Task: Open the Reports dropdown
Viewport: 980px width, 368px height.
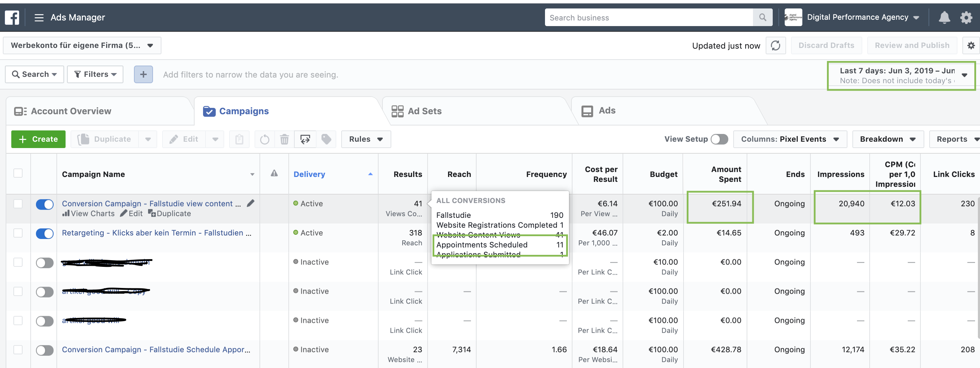Action: [955, 139]
